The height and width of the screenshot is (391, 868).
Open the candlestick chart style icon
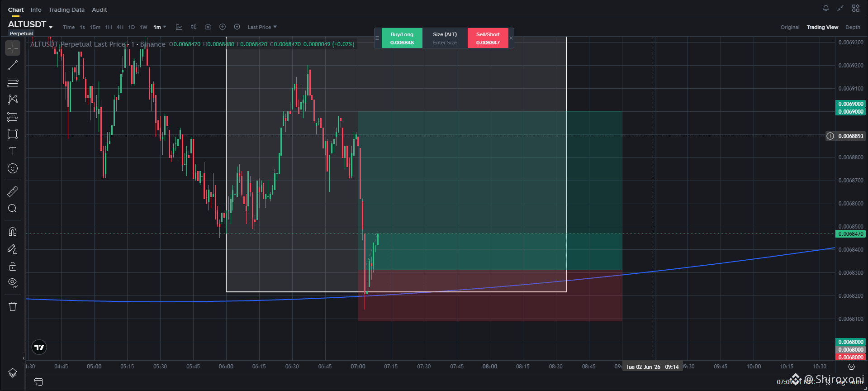point(194,27)
